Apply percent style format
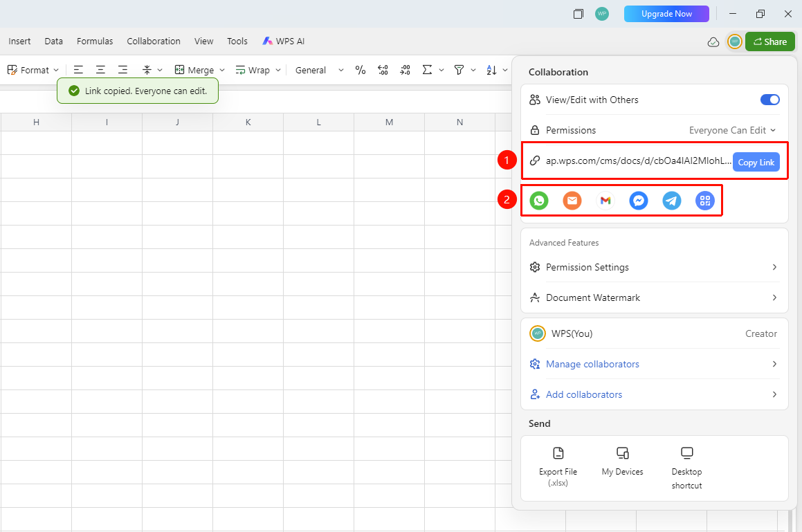 (360, 70)
